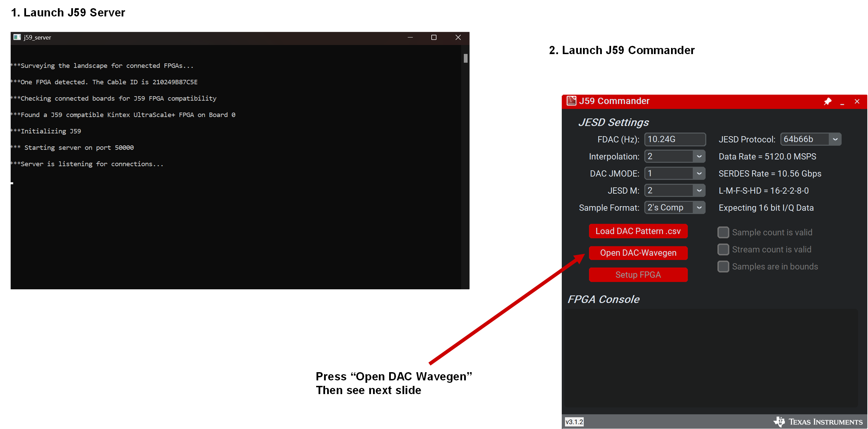
Task: Open the Sample Format dropdown
Action: (x=699, y=207)
